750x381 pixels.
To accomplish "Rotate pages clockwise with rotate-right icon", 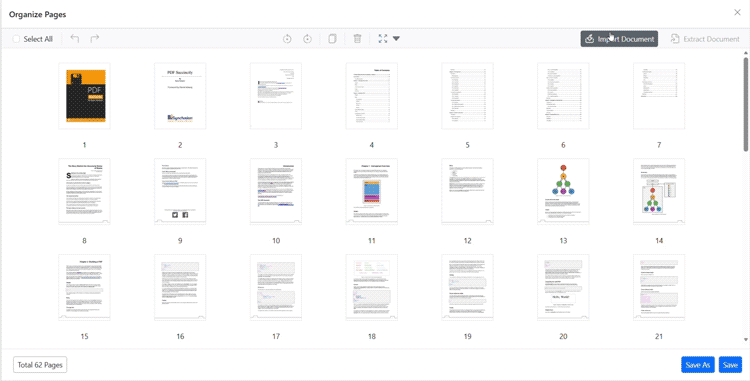I will click(308, 39).
